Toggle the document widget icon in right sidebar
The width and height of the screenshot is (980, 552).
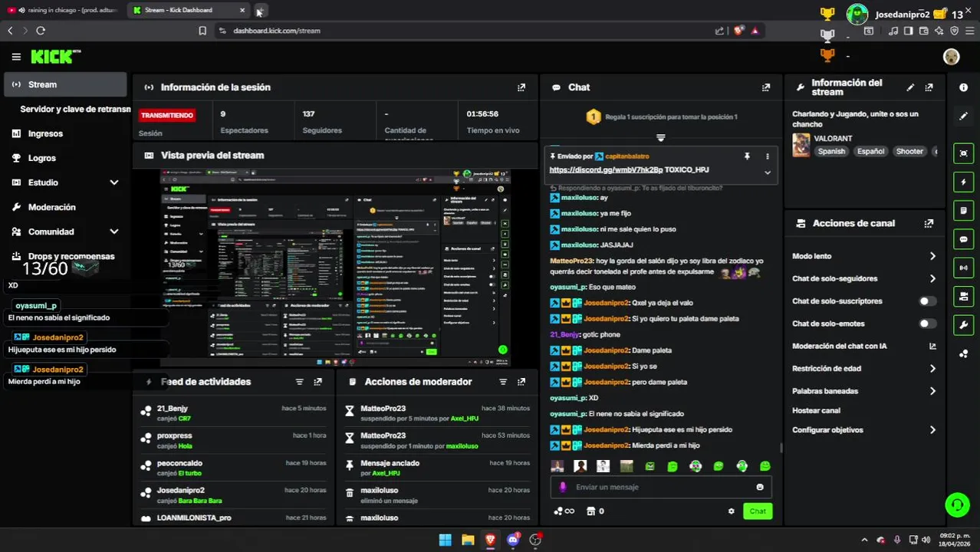tap(964, 210)
